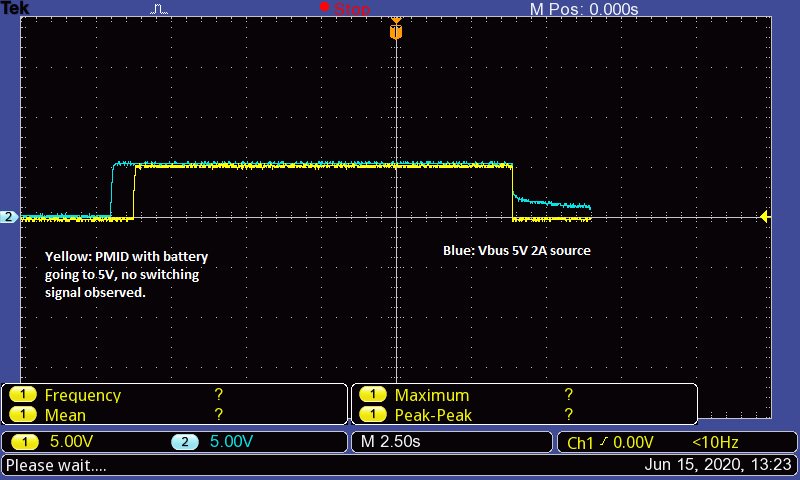Viewport: 800px width, 480px height.
Task: Click the yellow channel 1 scale badge
Action: pos(24,442)
